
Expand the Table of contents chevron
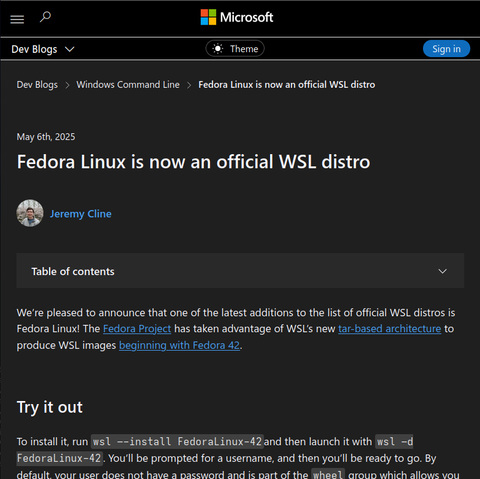(442, 271)
